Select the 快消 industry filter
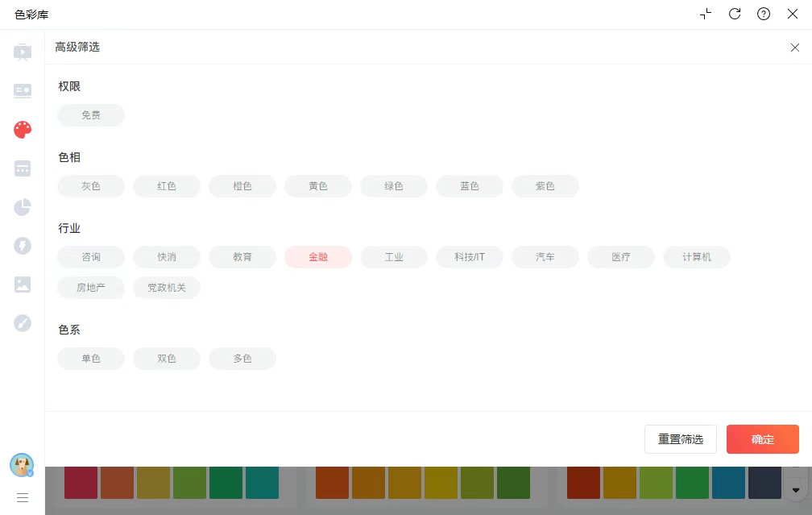Image resolution: width=812 pixels, height=515 pixels. click(167, 257)
